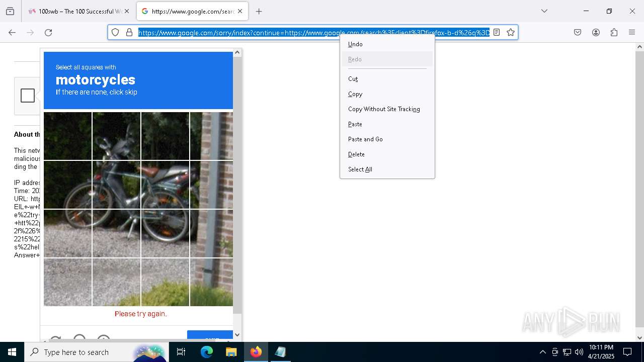Image resolution: width=644 pixels, height=362 pixels.
Task: Reload the current page
Action: click(48, 32)
